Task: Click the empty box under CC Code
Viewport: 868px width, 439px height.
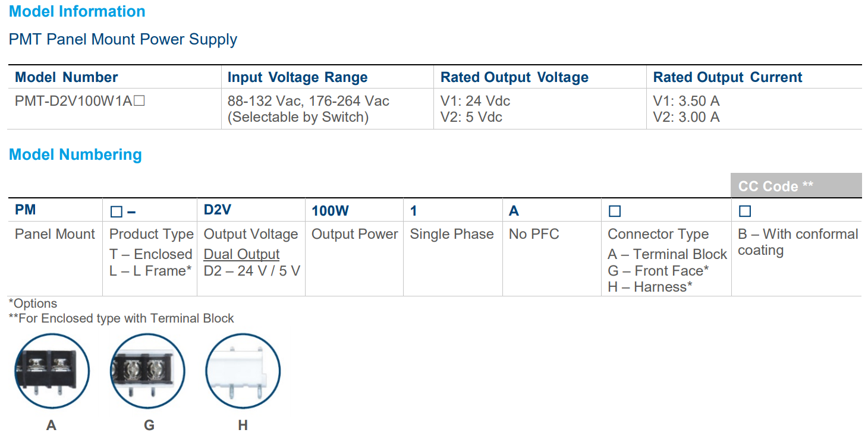Action: click(x=745, y=211)
